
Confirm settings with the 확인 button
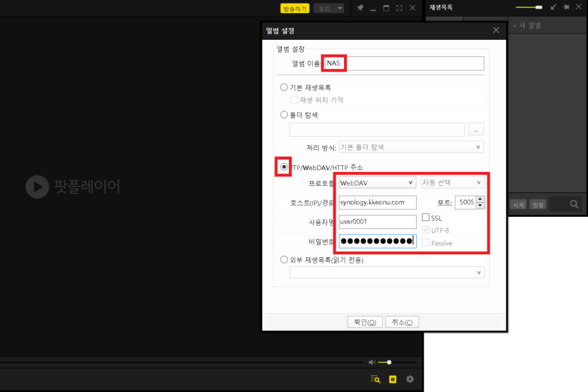[x=365, y=321]
